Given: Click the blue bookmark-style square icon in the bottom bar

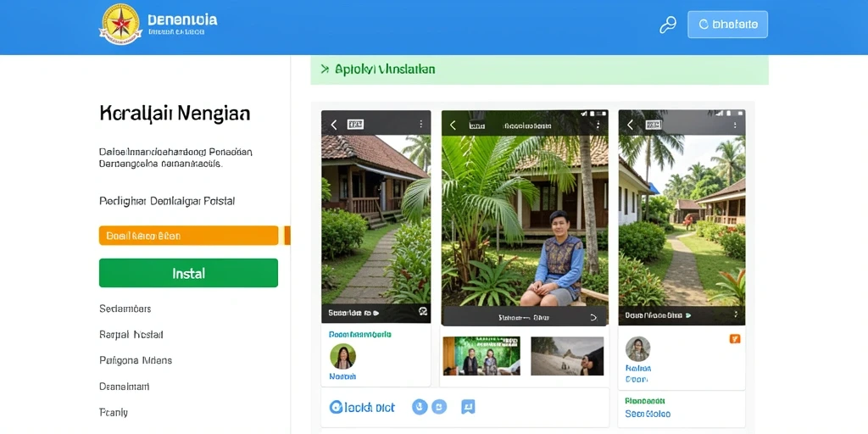Looking at the screenshot, I should (468, 407).
